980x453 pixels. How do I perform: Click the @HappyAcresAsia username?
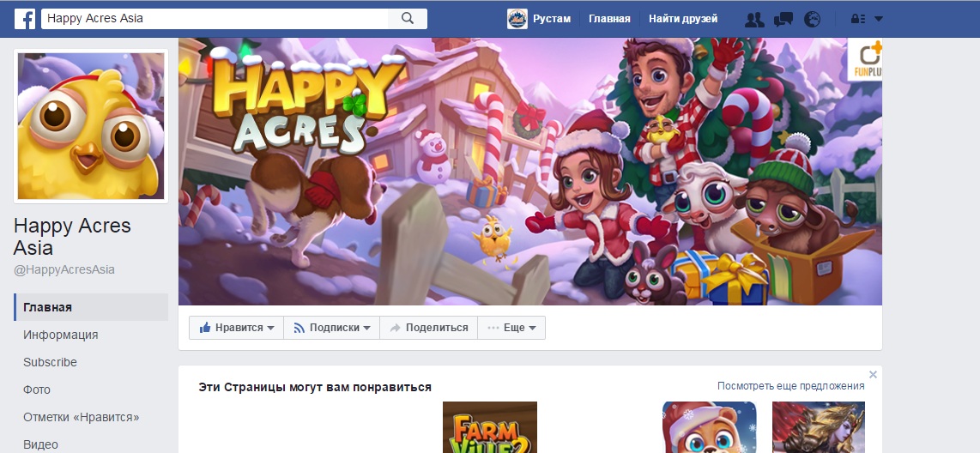64,270
